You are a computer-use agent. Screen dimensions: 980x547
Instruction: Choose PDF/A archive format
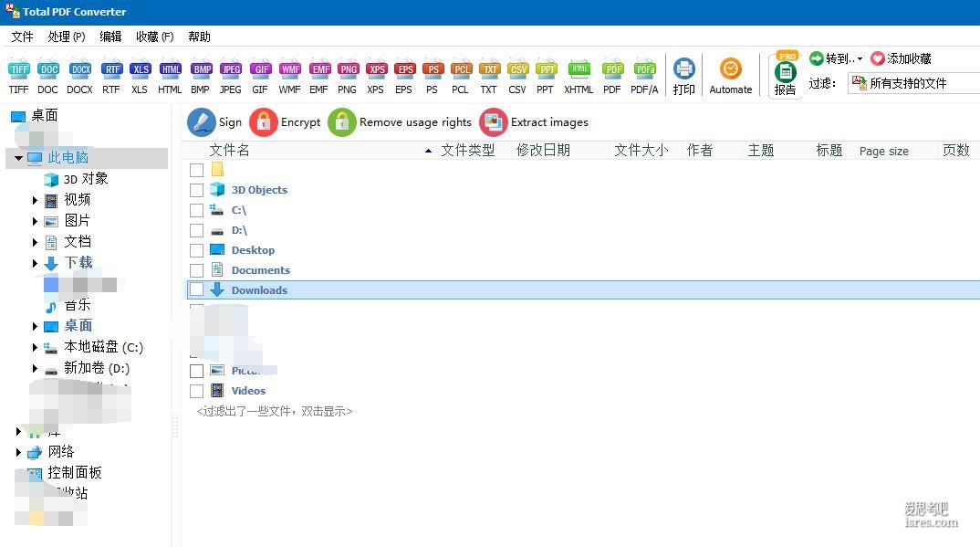[644, 77]
